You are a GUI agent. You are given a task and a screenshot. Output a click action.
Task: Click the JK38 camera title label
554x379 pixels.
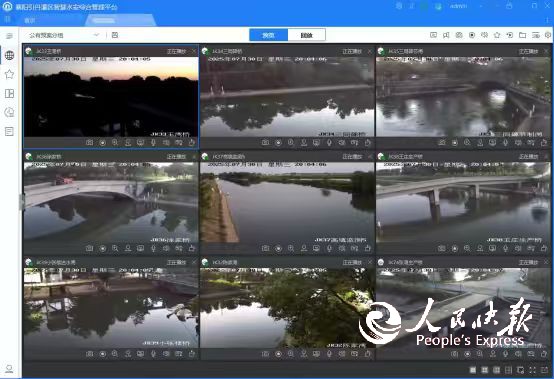coord(405,156)
